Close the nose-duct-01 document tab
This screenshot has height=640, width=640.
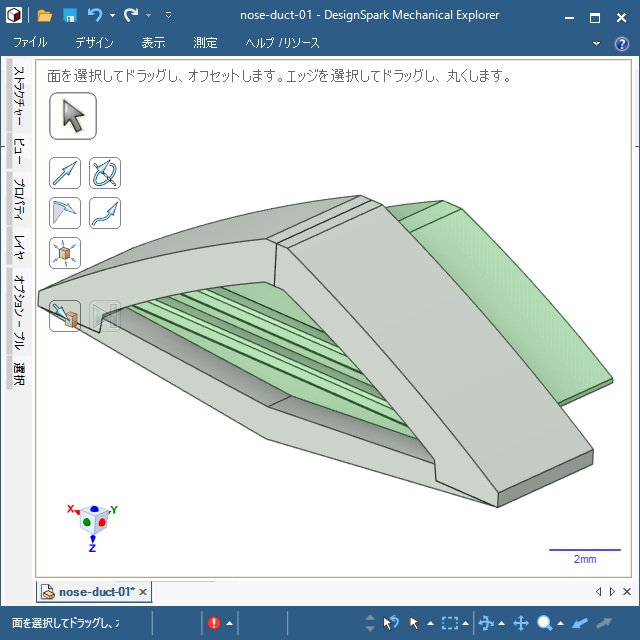click(143, 592)
